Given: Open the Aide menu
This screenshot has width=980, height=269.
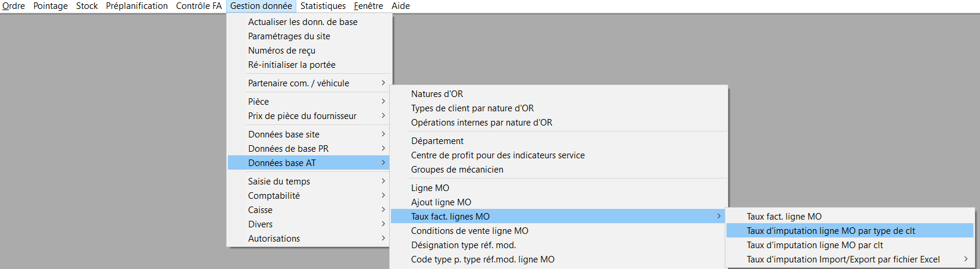Looking at the screenshot, I should point(400,6).
